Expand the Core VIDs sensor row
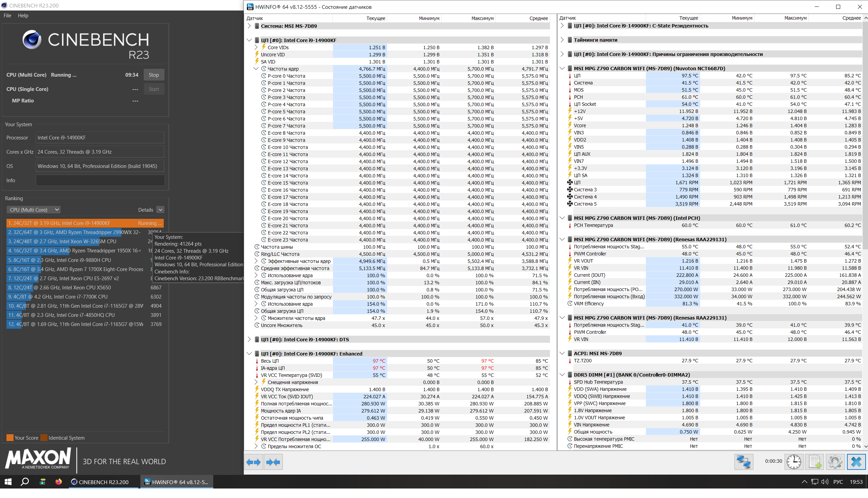 pos(256,47)
